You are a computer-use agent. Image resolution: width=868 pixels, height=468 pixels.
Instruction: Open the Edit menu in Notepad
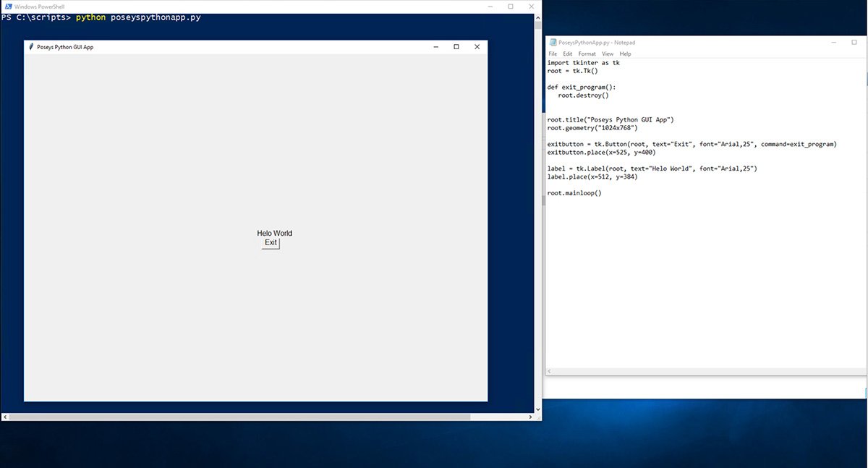569,53
